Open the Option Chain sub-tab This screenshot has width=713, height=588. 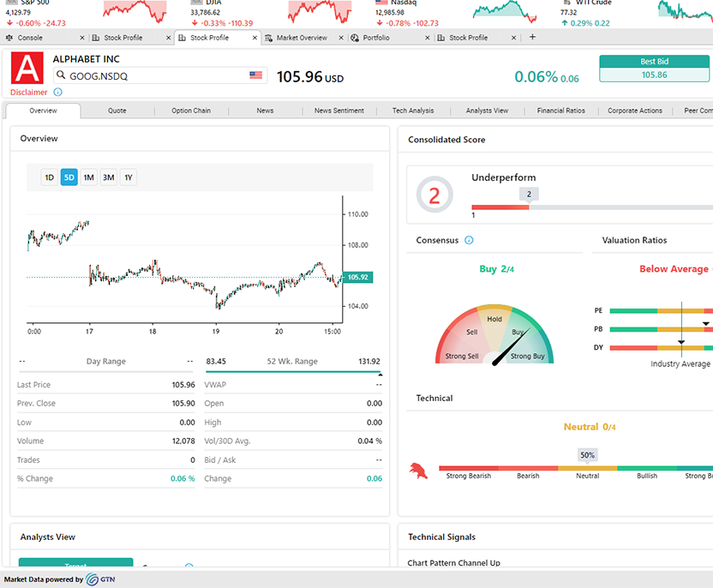pyautogui.click(x=191, y=111)
